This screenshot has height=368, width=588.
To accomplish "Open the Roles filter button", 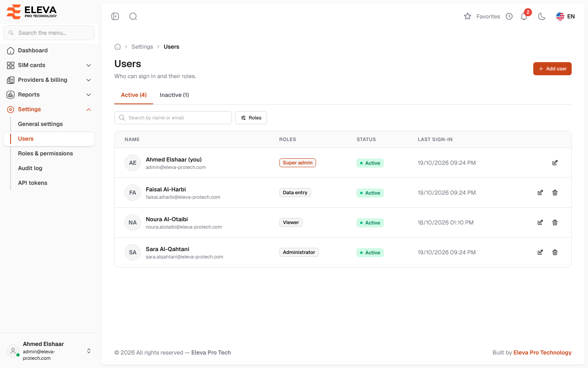I will point(251,118).
